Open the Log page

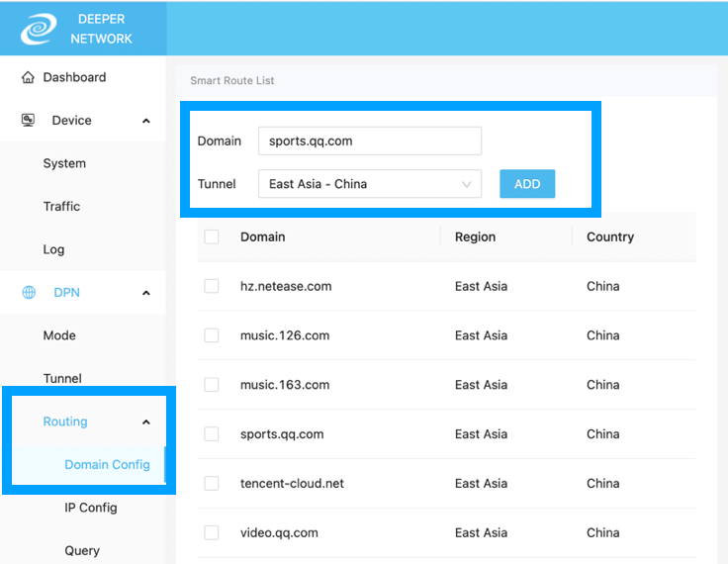point(53,249)
